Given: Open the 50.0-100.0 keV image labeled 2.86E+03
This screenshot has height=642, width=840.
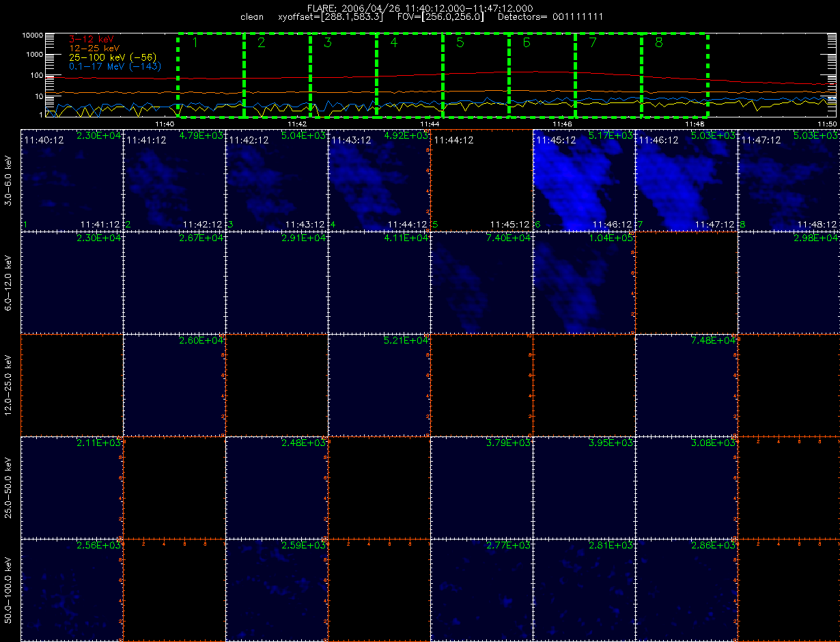Looking at the screenshot, I should tap(686, 589).
